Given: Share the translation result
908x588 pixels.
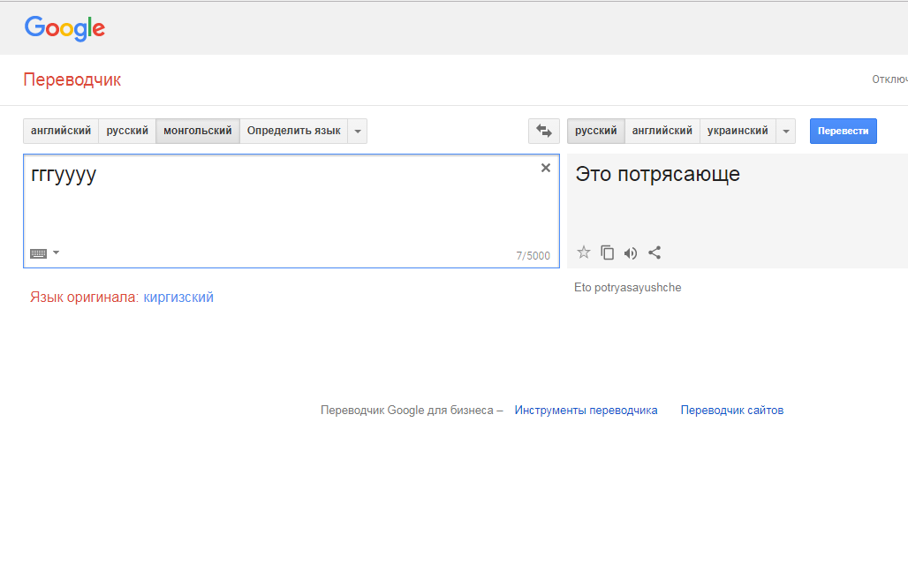Looking at the screenshot, I should 655,253.
